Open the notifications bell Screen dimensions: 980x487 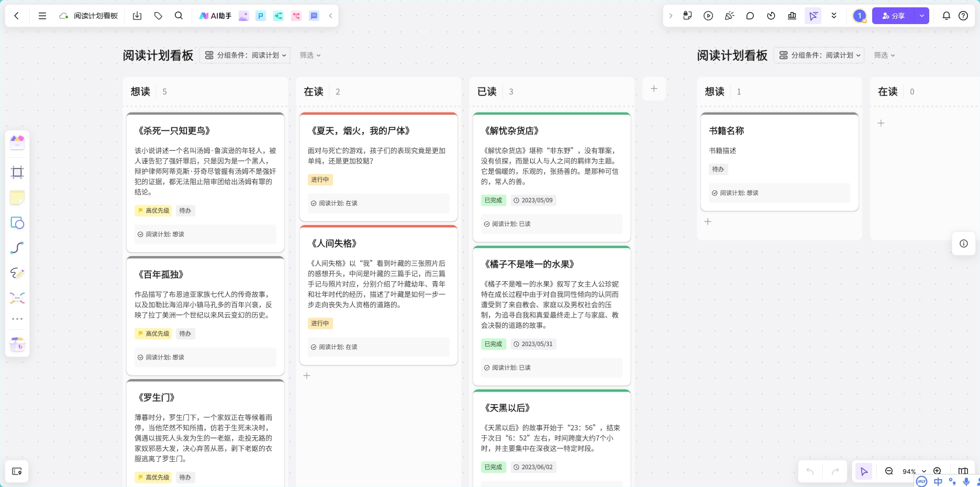946,16
